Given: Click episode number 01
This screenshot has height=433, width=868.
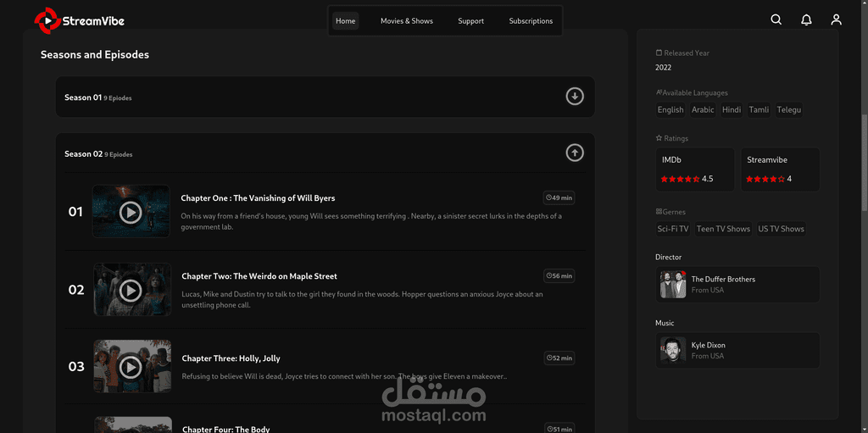Looking at the screenshot, I should (x=75, y=212).
